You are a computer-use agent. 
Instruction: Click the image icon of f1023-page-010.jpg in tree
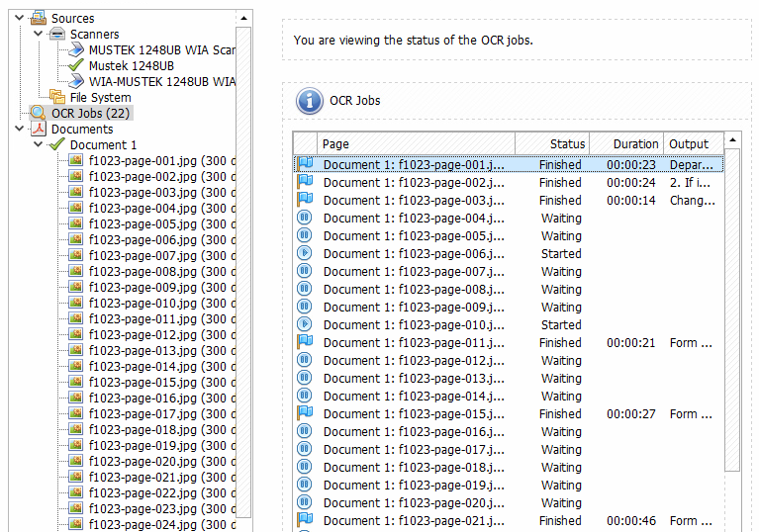click(75, 303)
